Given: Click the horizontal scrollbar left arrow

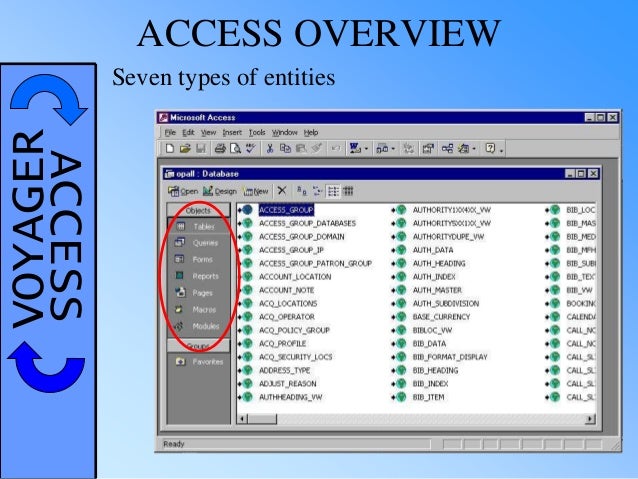Looking at the screenshot, I should [243, 418].
